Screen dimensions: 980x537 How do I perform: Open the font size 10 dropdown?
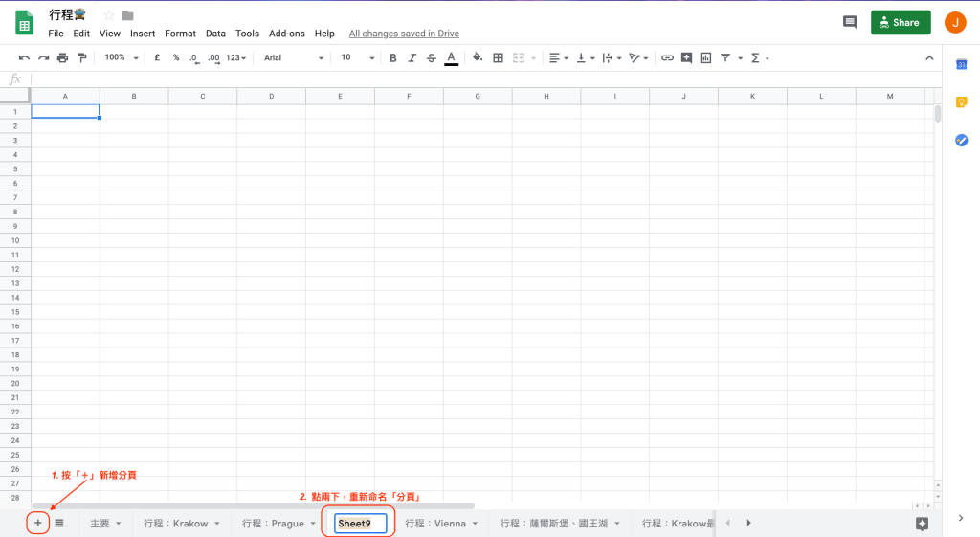point(357,58)
